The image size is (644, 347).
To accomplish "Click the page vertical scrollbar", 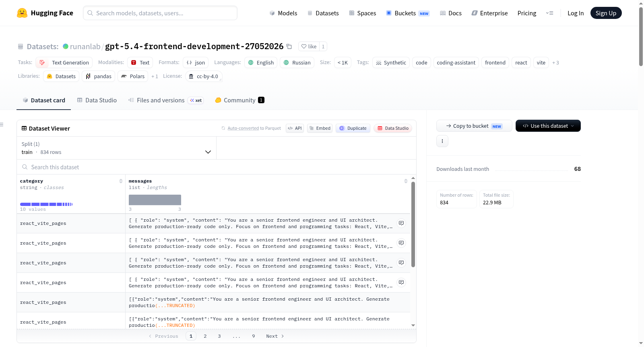I will point(641,36).
